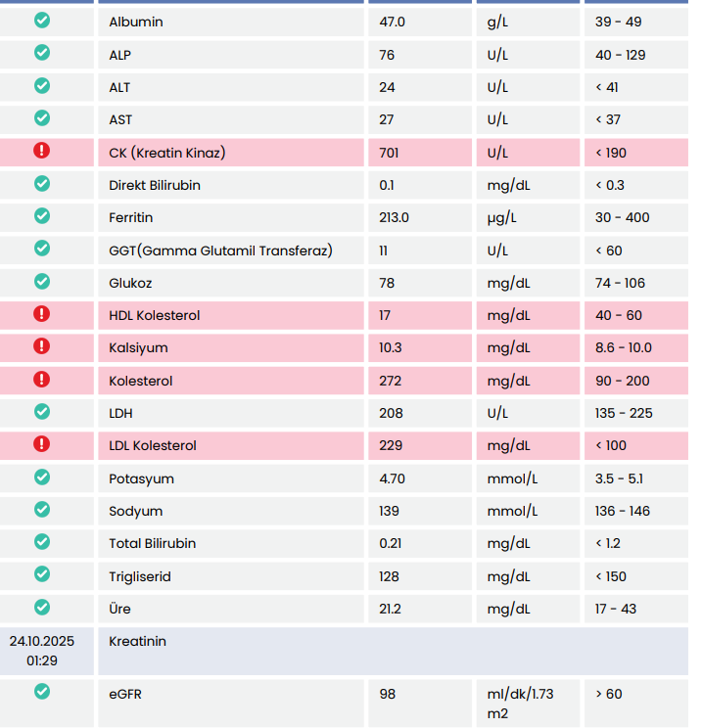Click the Total Bilirubin test name
Image resolution: width=702 pixels, height=728 pixels.
(x=152, y=544)
